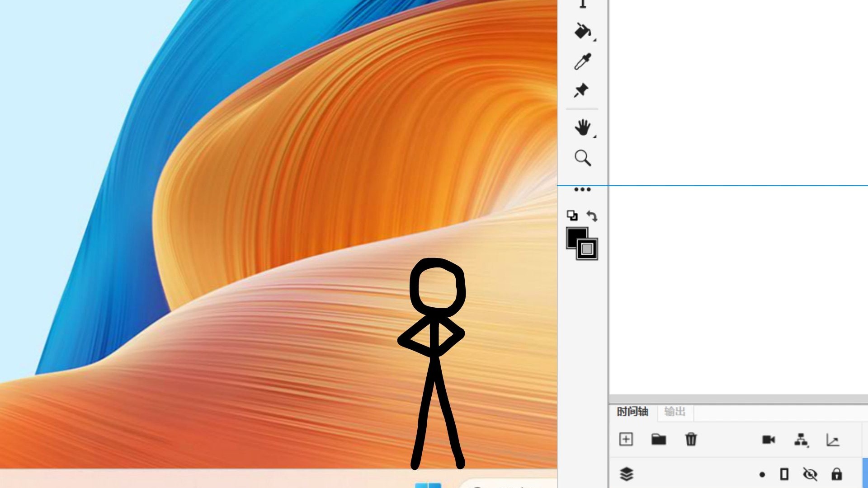Toggle show all layers as outlines
This screenshot has height=488, width=868.
tap(784, 474)
